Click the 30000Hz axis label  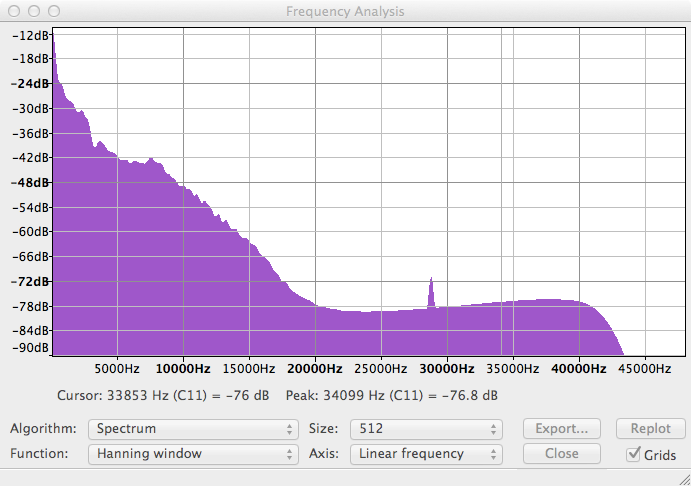[447, 369]
